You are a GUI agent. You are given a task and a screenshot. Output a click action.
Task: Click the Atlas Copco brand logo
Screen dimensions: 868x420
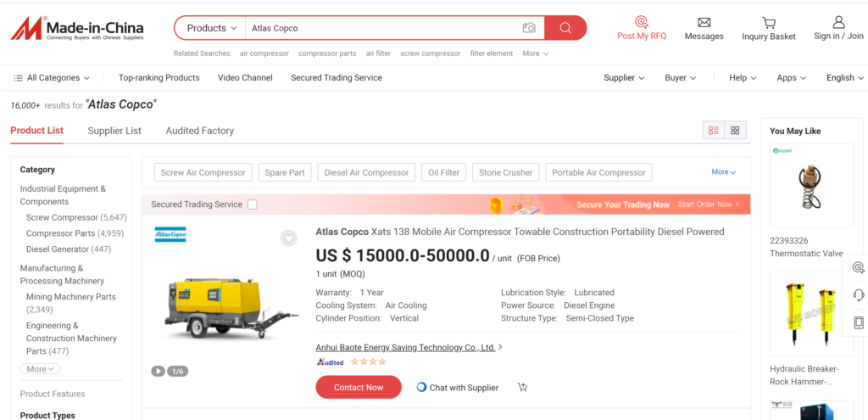click(x=170, y=234)
